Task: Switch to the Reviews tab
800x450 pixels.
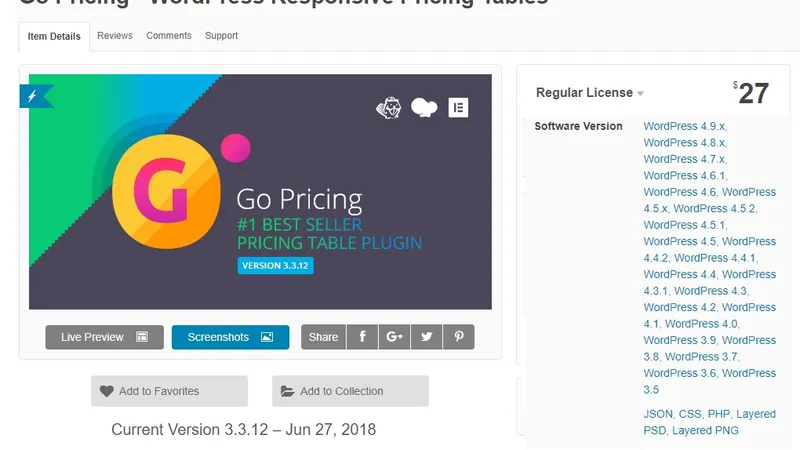Action: point(115,36)
